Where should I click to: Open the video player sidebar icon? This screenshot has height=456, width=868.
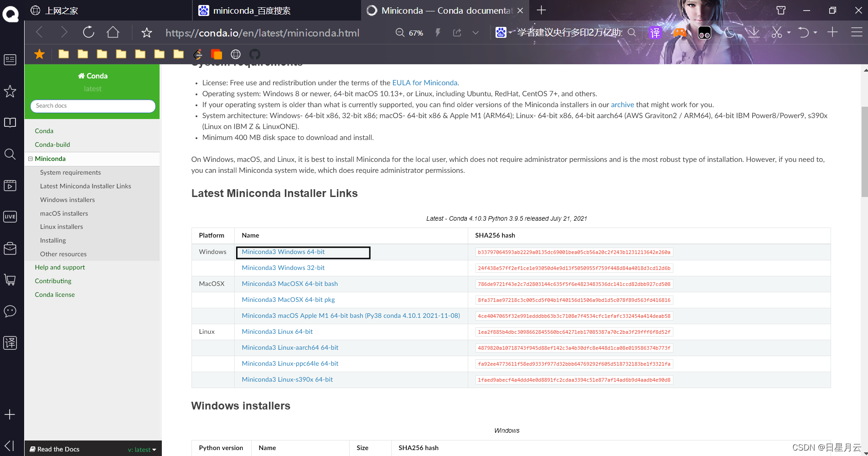pyautogui.click(x=10, y=186)
